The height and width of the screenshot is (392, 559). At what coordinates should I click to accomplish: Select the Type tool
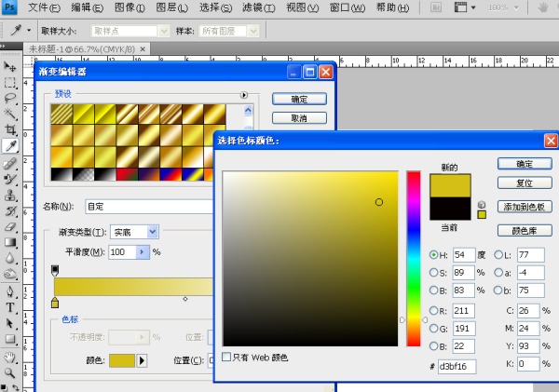tap(10, 308)
